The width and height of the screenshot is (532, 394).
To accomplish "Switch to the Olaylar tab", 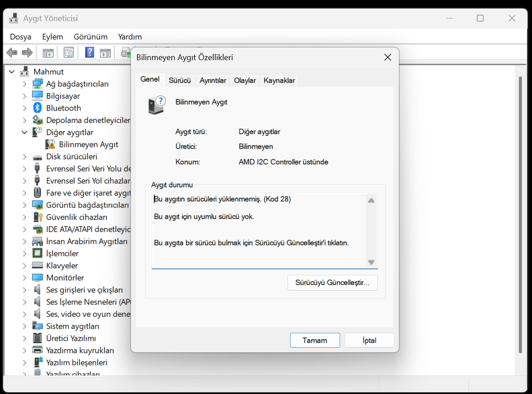I will (x=244, y=80).
